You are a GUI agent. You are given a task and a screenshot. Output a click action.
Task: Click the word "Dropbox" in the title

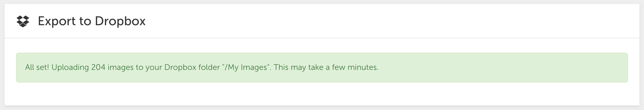[120, 21]
